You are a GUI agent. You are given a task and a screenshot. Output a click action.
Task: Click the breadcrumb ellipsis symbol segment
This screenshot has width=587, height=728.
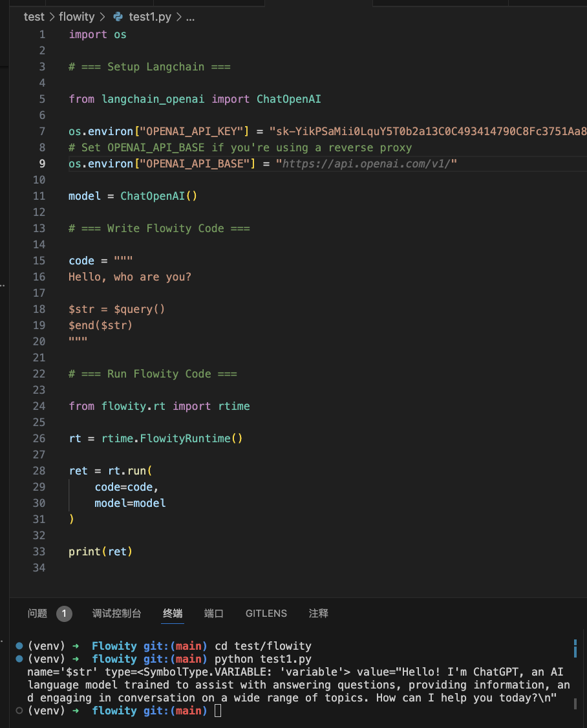pos(190,17)
